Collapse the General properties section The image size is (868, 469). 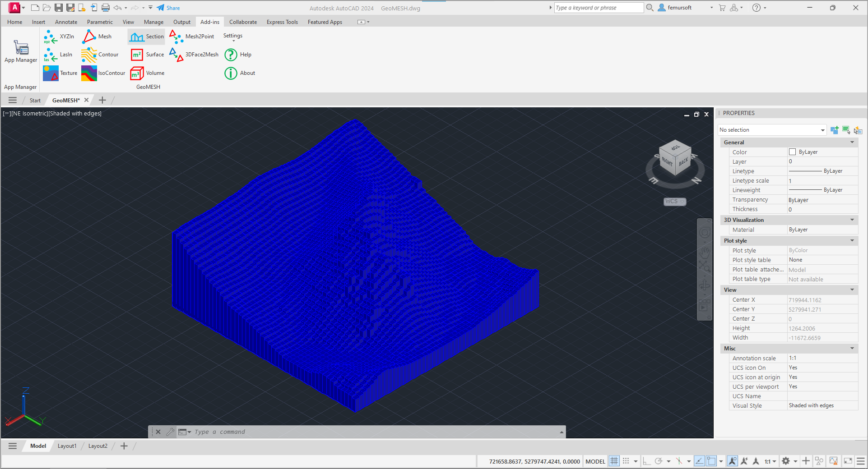(852, 143)
